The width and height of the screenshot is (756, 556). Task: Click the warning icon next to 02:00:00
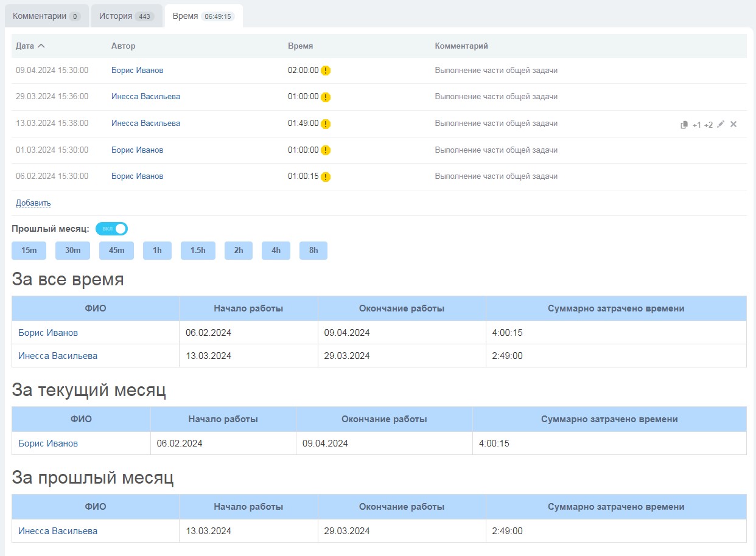(326, 71)
